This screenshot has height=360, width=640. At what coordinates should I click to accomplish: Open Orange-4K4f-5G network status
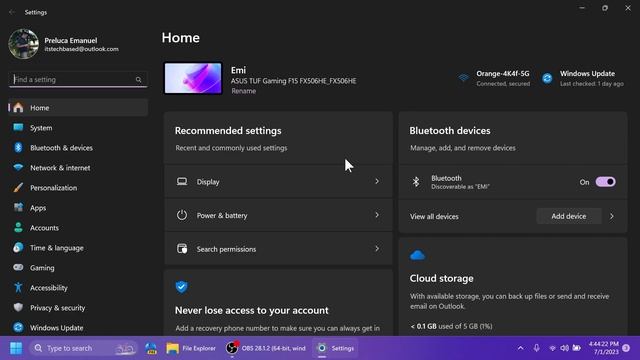tap(494, 78)
